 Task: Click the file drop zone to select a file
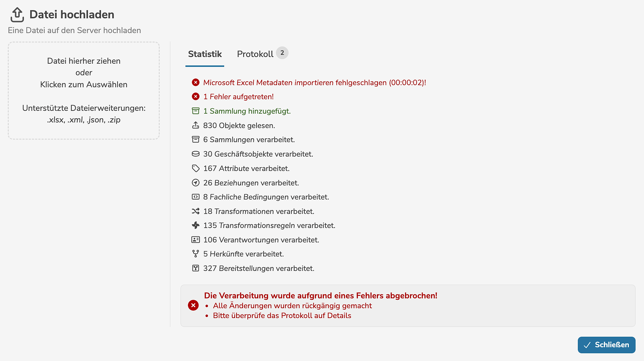(x=84, y=90)
